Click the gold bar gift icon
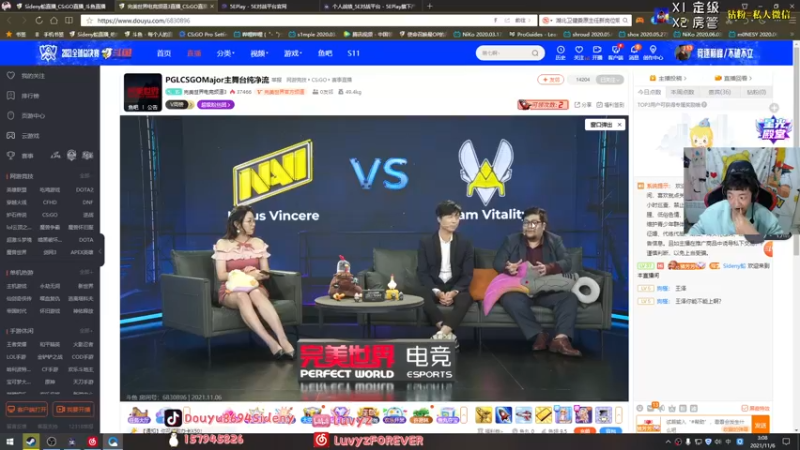The height and width of the screenshot is (450, 800). tap(543, 415)
